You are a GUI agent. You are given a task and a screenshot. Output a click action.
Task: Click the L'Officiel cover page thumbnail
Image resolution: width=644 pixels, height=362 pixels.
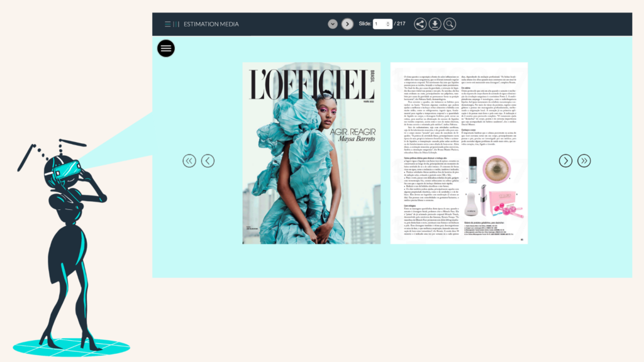(311, 153)
